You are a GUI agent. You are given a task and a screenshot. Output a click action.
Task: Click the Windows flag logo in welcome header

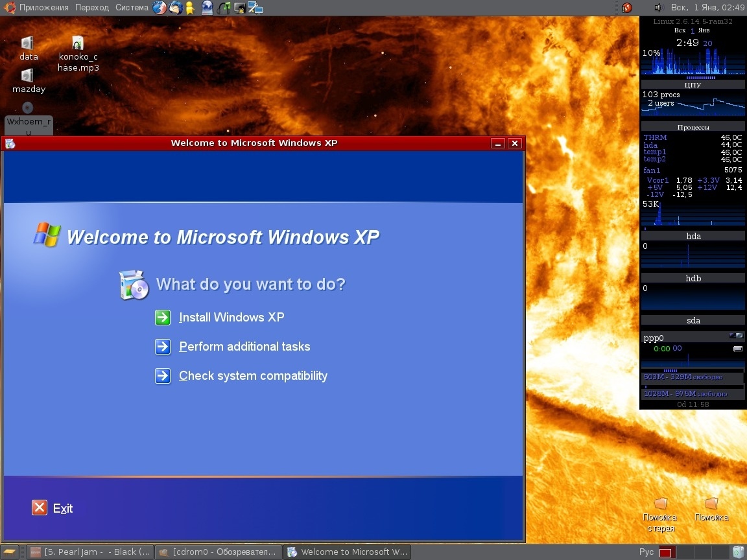click(x=47, y=235)
